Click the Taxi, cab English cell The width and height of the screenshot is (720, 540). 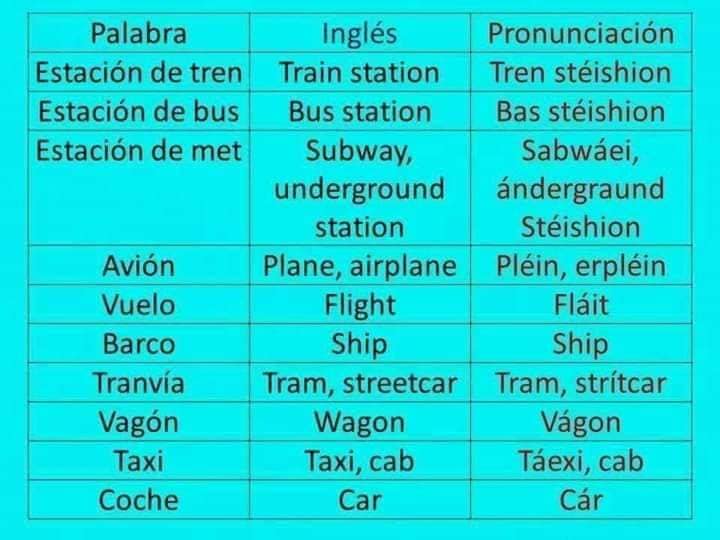360,461
